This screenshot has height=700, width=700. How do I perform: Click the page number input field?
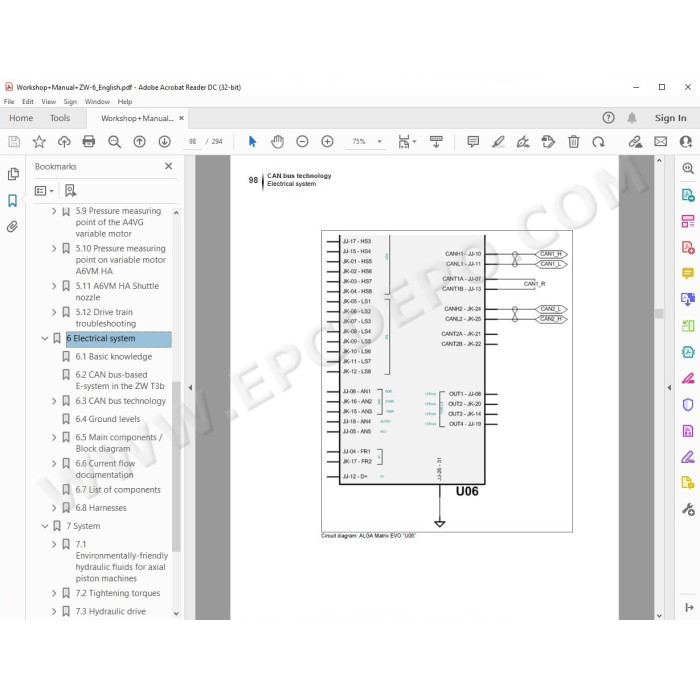tap(192, 142)
